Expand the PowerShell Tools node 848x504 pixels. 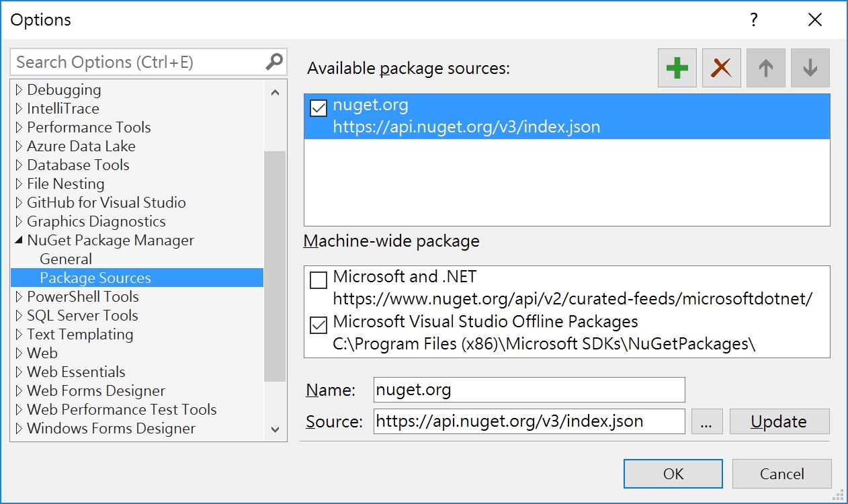point(19,297)
